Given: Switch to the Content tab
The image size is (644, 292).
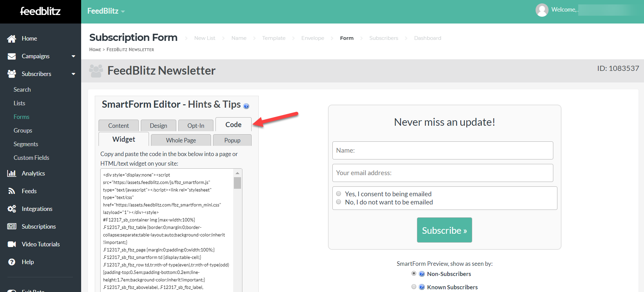Looking at the screenshot, I should 119,125.
